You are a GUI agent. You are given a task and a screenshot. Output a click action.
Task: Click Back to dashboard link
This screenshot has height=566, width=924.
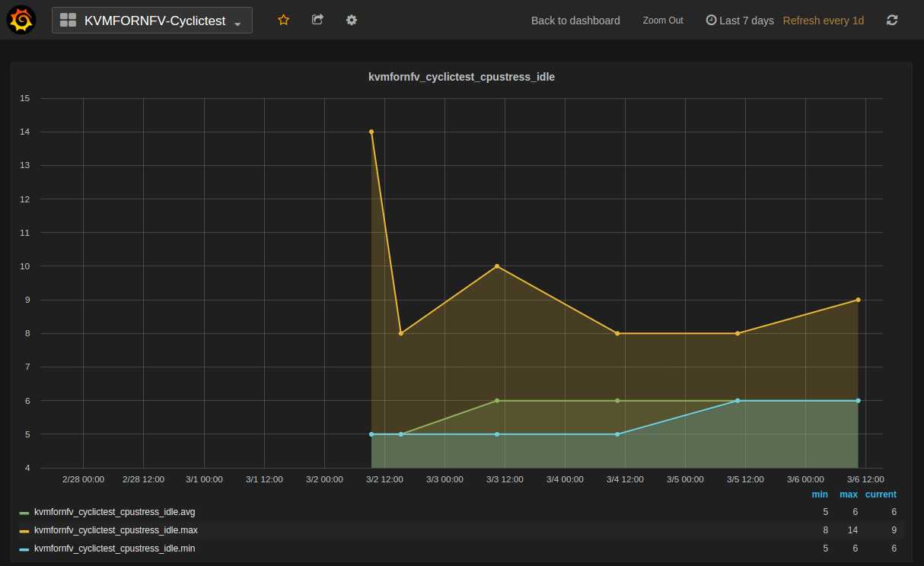point(575,21)
